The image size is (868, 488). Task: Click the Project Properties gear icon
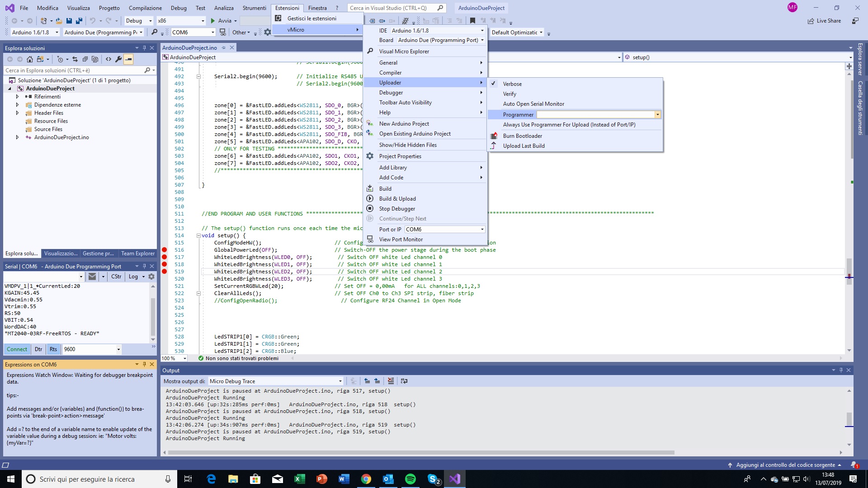(370, 156)
